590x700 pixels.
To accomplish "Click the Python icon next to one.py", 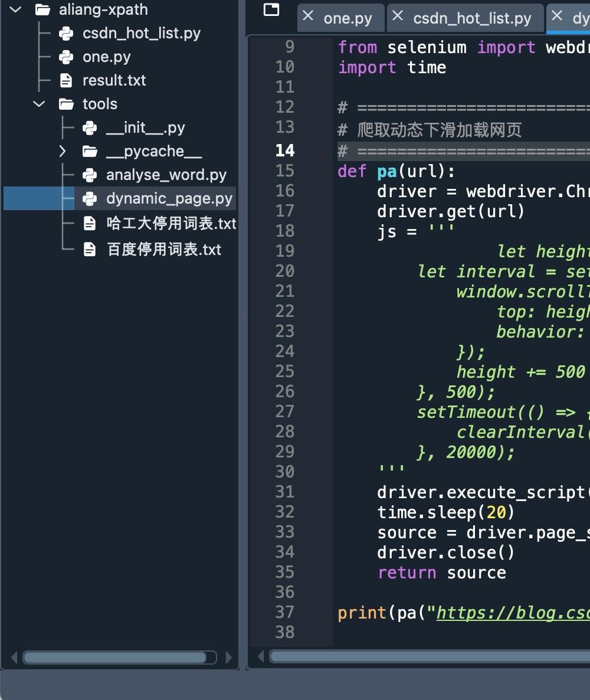I will (66, 57).
